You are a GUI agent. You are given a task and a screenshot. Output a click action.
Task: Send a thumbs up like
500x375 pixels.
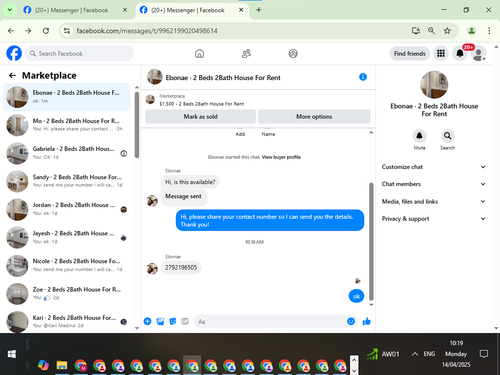tap(367, 321)
